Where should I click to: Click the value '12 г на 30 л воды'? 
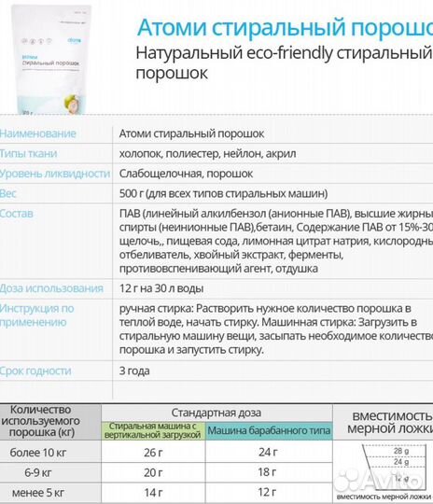tap(161, 288)
